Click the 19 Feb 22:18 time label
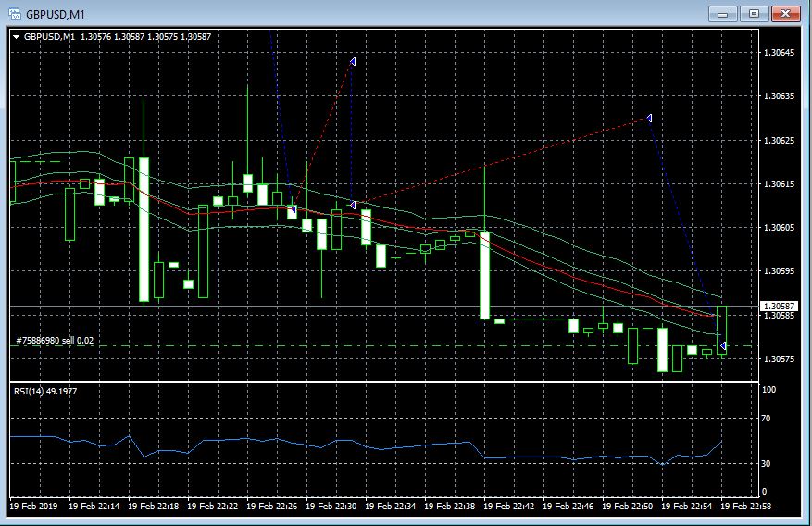The image size is (812, 526). (x=154, y=506)
